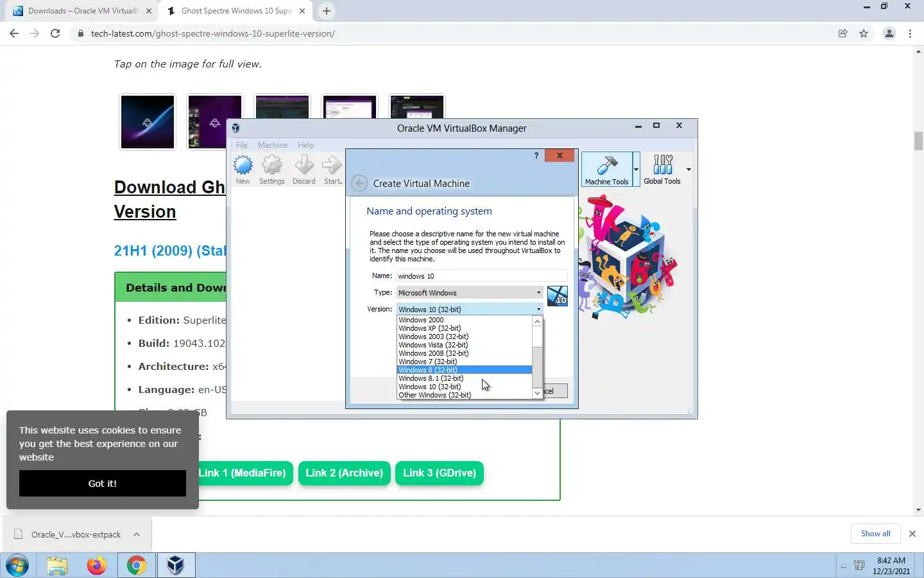
Task: Expand Global Tools dropdown arrow
Action: (x=689, y=170)
